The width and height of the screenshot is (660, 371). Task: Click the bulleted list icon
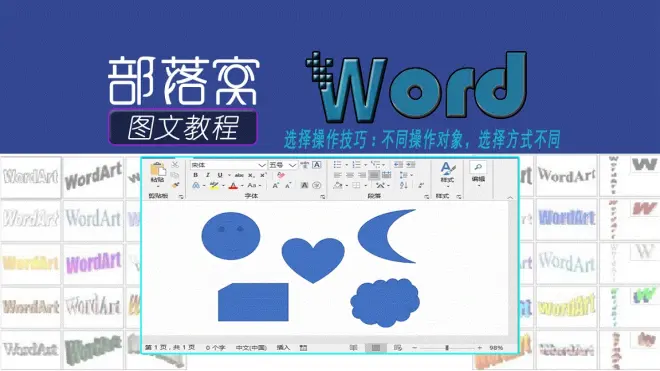point(338,165)
